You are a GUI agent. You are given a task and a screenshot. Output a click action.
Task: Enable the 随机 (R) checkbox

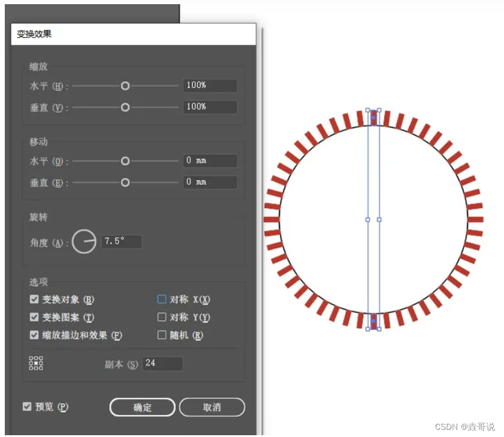pos(162,335)
